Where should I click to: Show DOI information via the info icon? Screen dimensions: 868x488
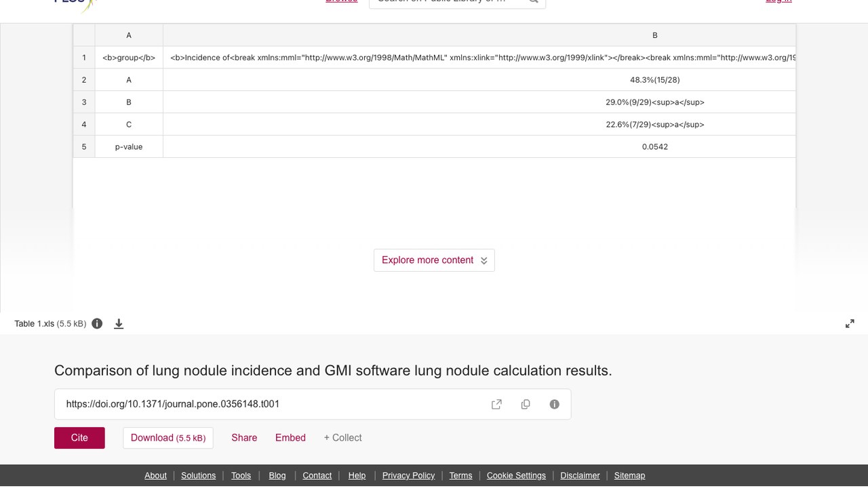pyautogui.click(x=555, y=404)
